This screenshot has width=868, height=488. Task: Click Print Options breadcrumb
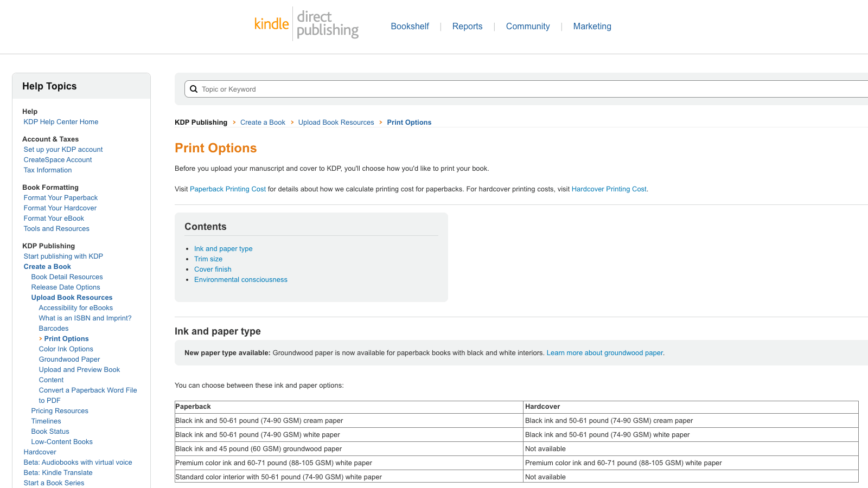coord(409,123)
